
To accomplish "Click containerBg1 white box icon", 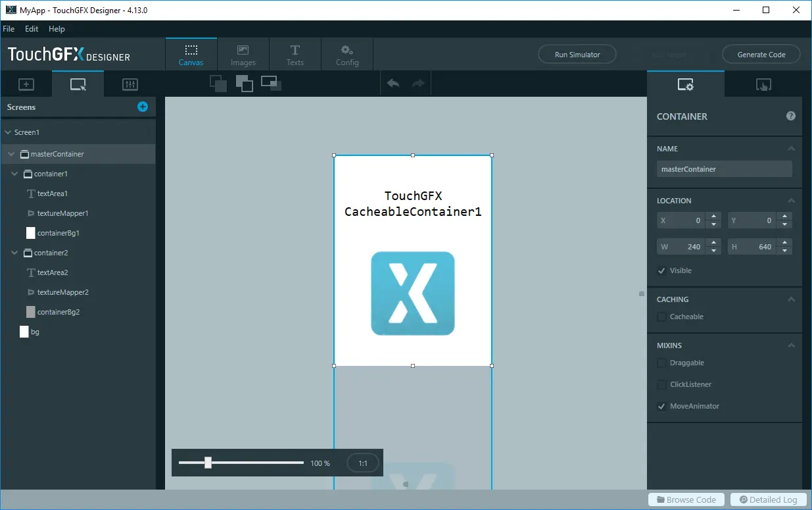I will pos(31,233).
